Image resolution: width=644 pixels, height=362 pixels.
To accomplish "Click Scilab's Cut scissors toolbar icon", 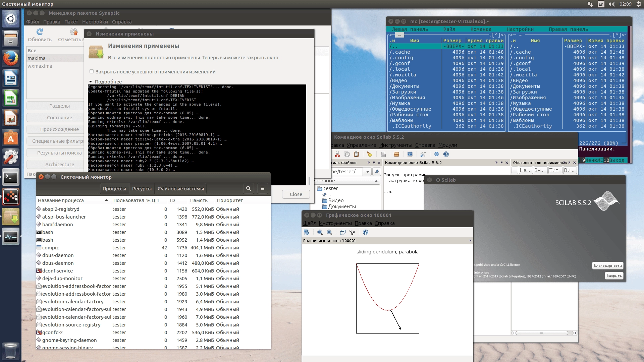I will click(x=337, y=154).
